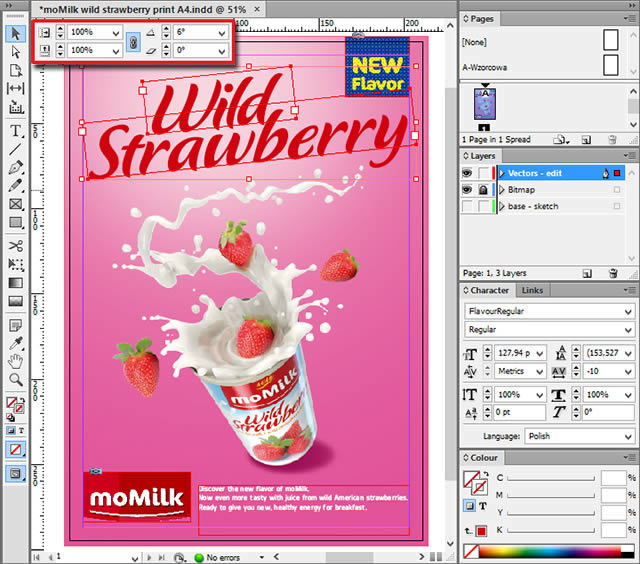The height and width of the screenshot is (564, 640).
Task: Select the Page tool
Action: click(16, 70)
